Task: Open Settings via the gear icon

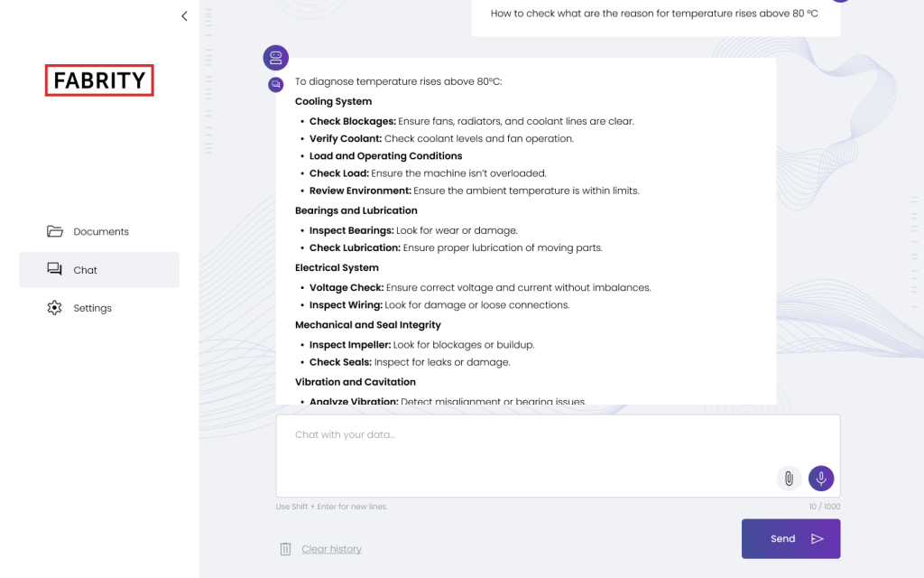Action: 54,307
